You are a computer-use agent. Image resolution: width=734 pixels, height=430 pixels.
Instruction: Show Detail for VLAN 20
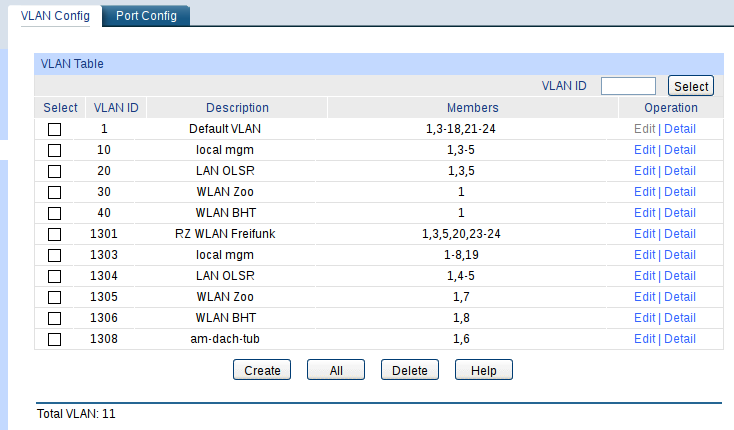click(x=680, y=171)
